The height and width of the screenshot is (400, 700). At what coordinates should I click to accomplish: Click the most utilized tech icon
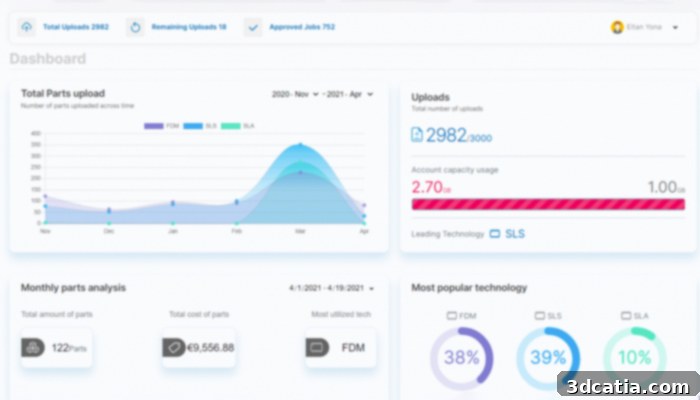[317, 347]
